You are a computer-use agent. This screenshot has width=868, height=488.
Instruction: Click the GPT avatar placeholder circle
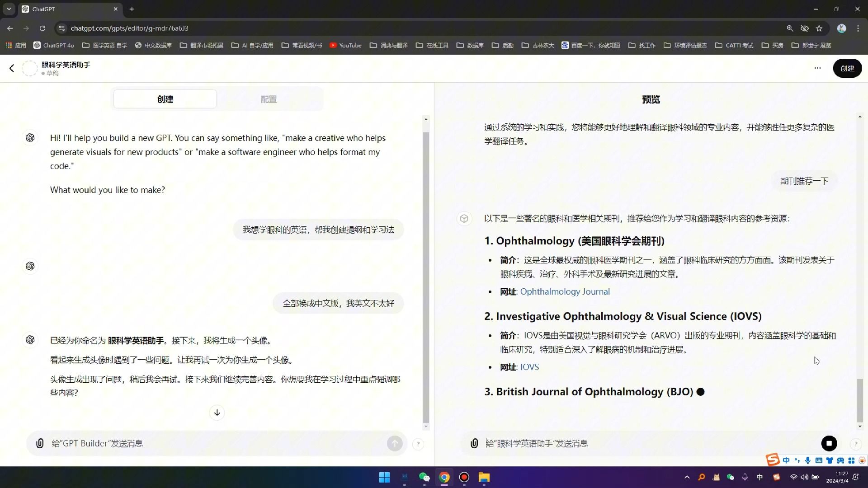30,68
